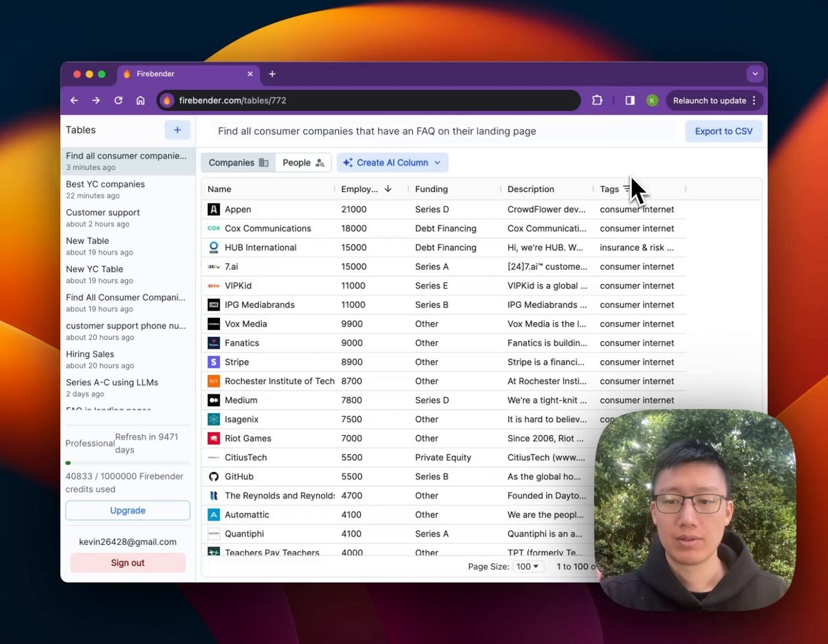
Task: Click the credits usage progress bar
Action: pyautogui.click(x=127, y=463)
